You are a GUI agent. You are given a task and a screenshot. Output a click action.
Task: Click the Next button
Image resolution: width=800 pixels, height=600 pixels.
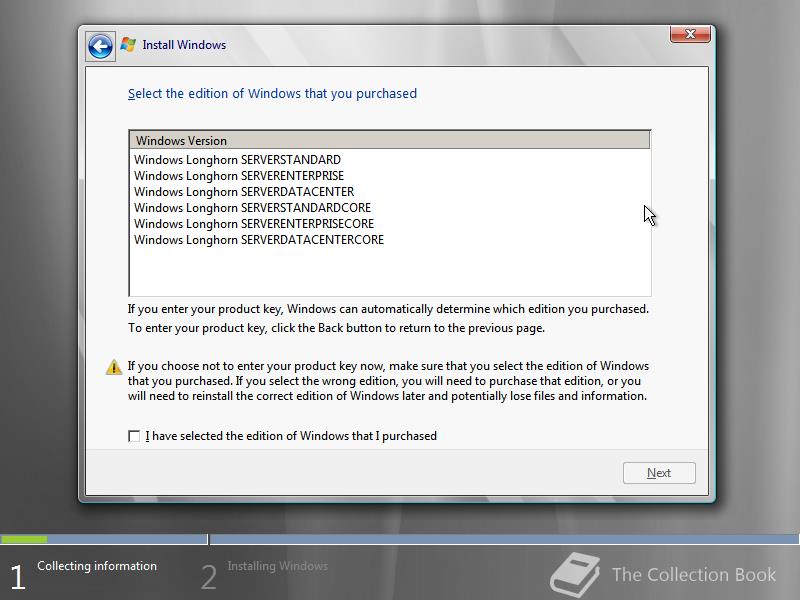tap(659, 473)
